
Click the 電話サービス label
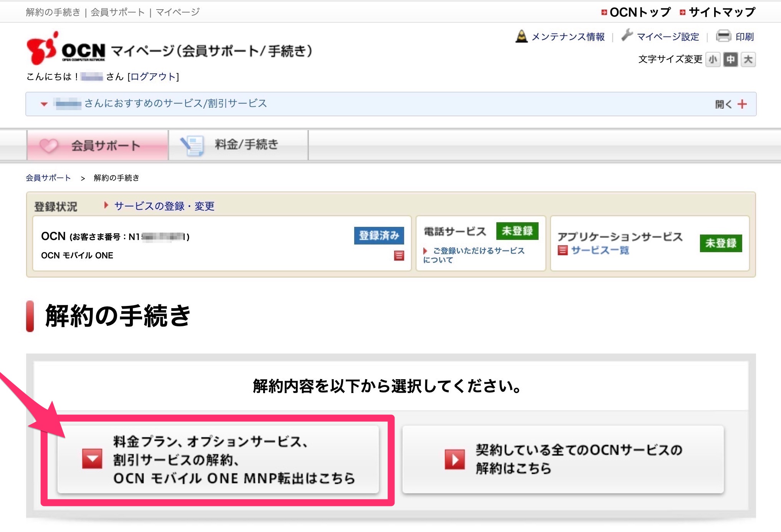pos(455,231)
